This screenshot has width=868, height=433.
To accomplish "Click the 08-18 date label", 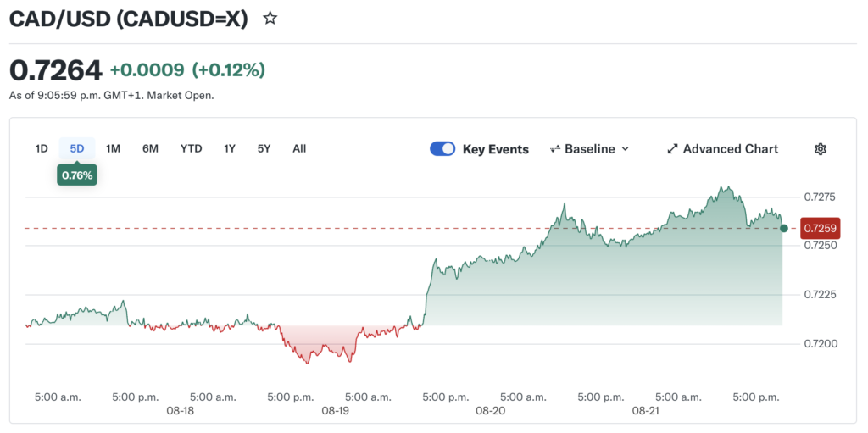I will 181,412.
